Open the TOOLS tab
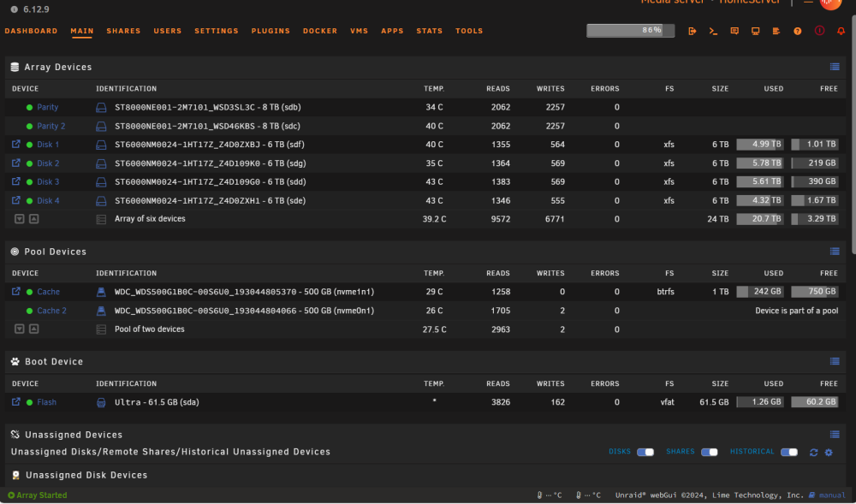The width and height of the screenshot is (856, 504). point(469,31)
